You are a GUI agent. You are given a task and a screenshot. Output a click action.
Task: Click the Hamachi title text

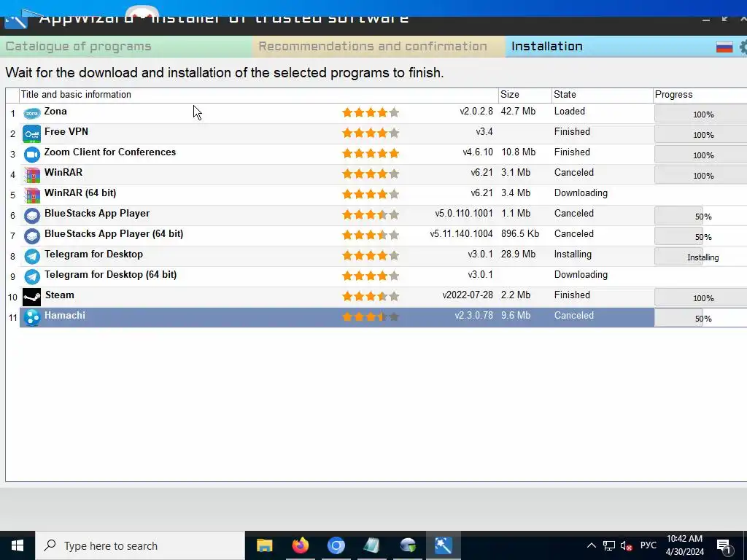point(65,316)
